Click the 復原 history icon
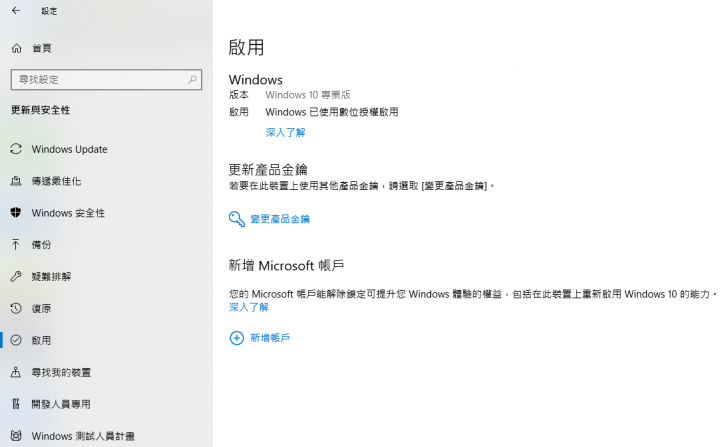The image size is (720, 447). (x=16, y=308)
